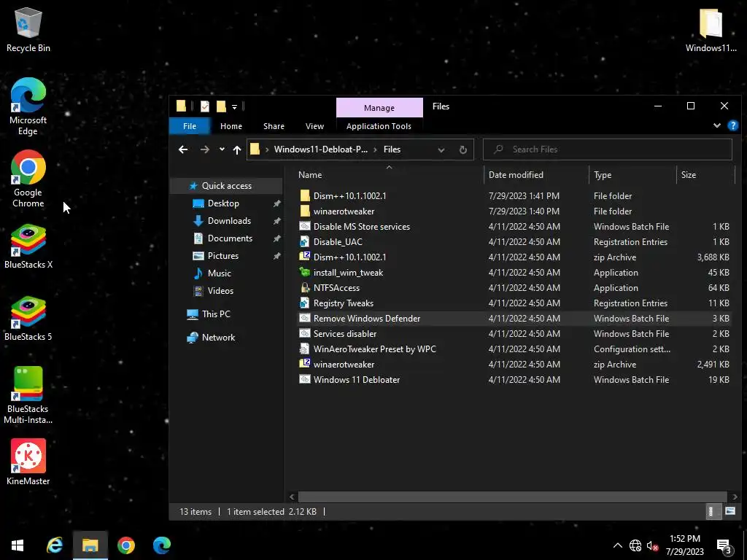Select Network in navigation pane
This screenshot has width=747, height=560.
tap(217, 337)
